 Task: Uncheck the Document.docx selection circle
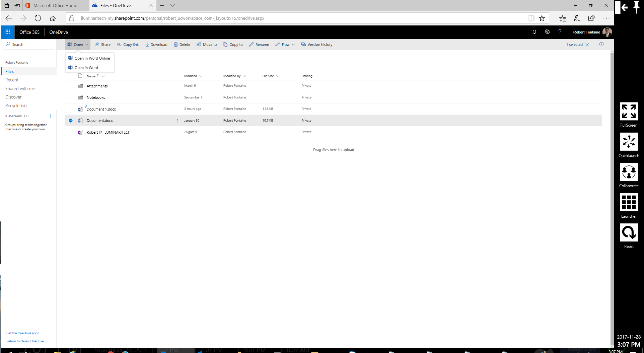pos(71,121)
